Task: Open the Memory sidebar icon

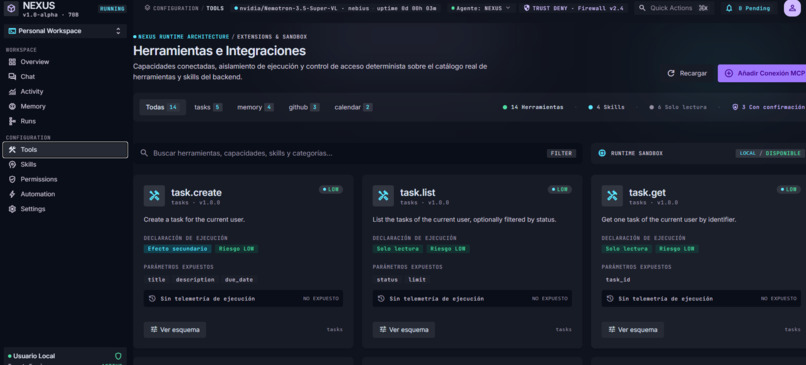Action: [x=12, y=106]
